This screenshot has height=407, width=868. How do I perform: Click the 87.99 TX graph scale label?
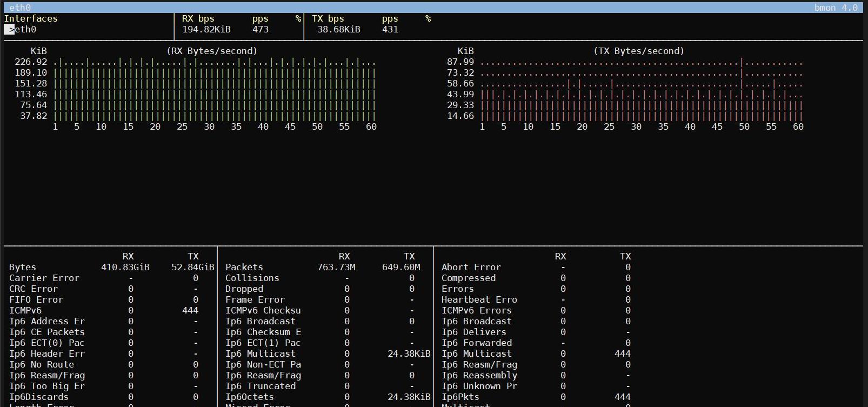pyautogui.click(x=460, y=62)
